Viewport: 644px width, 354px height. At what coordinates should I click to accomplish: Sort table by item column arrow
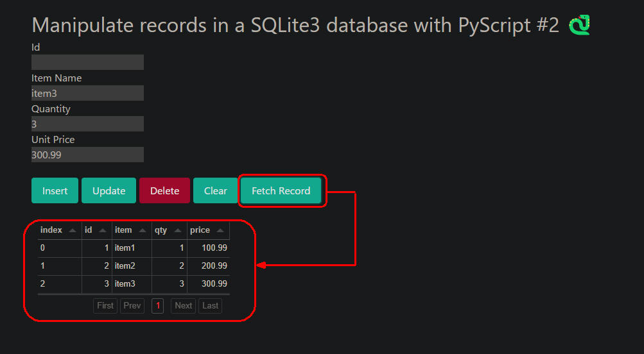point(143,230)
